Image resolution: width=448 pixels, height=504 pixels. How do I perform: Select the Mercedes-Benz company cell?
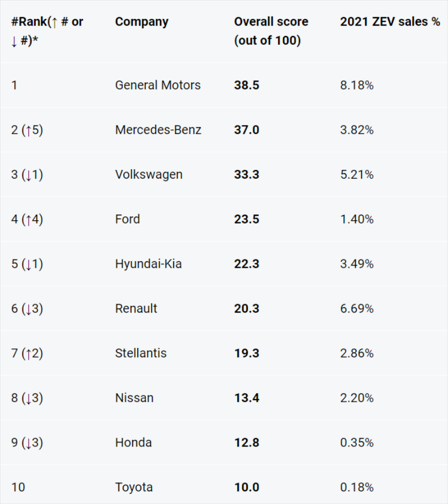click(158, 130)
